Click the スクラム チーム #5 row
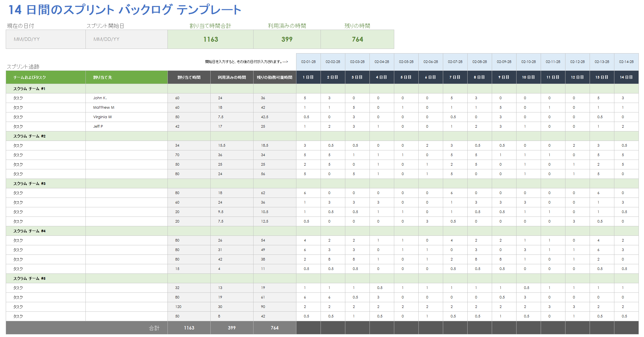The height and width of the screenshot is (337, 644). (x=322, y=278)
